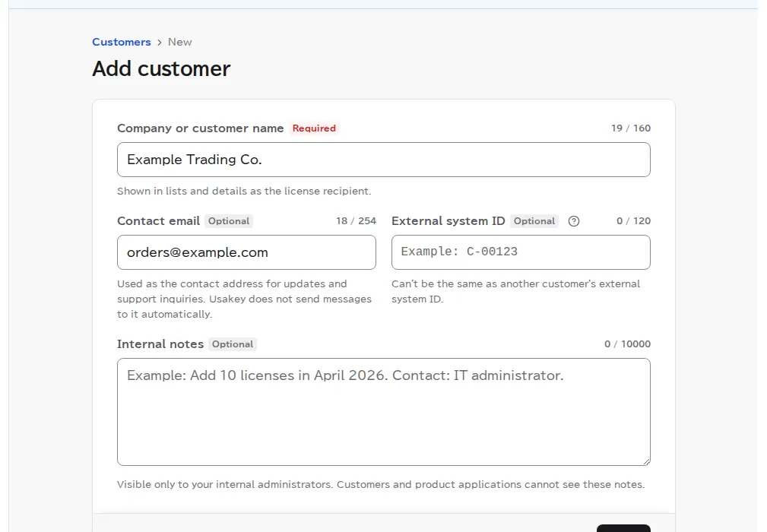Image resolution: width=767 pixels, height=532 pixels.
Task: Click the Optional badge beside External system ID
Action: [x=534, y=221]
